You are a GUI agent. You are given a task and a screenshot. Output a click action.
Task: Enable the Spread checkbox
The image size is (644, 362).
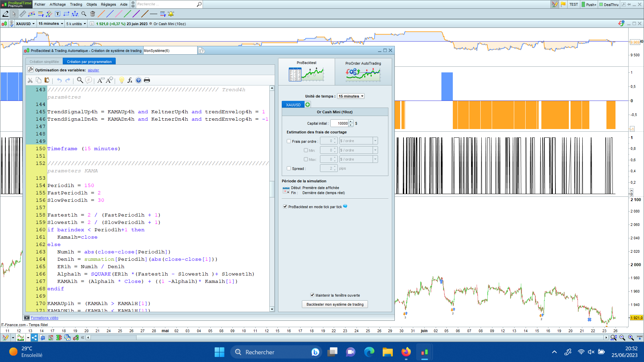click(289, 168)
